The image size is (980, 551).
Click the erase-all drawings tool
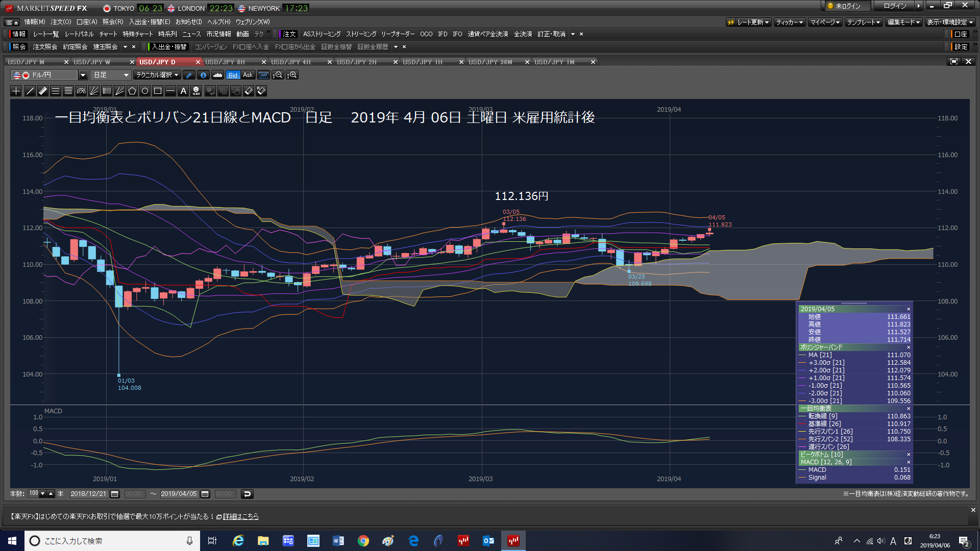click(261, 91)
